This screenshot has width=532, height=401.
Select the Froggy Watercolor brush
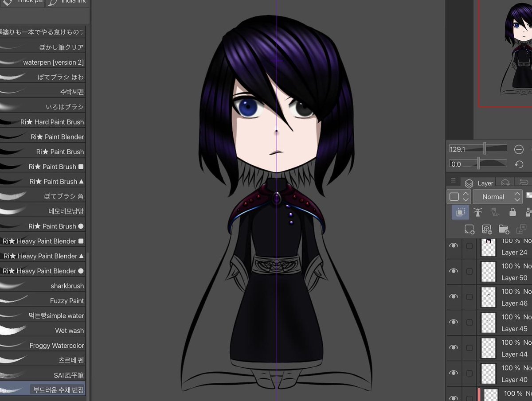point(43,345)
